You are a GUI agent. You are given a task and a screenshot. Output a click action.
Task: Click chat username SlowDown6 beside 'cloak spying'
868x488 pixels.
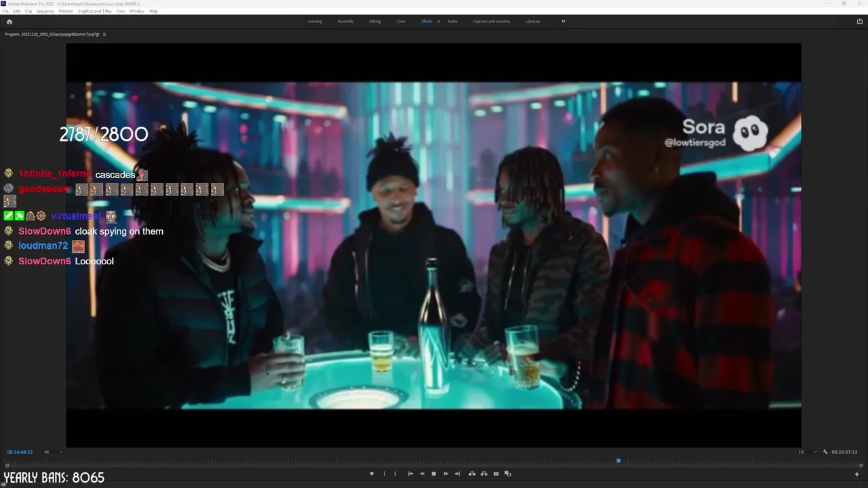45,231
